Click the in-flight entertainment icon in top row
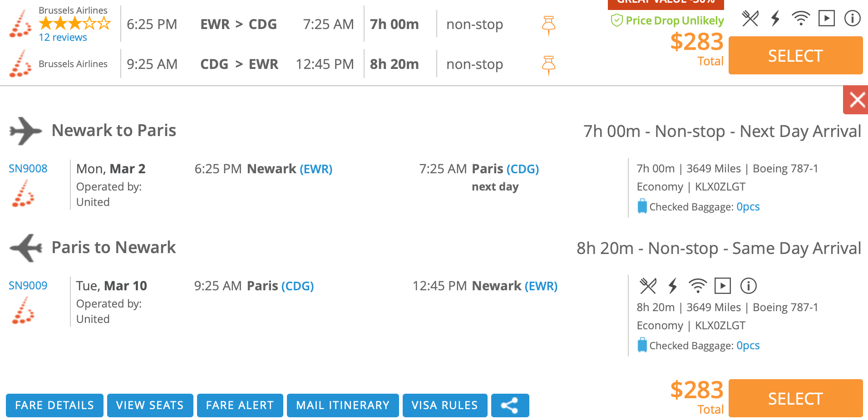The width and height of the screenshot is (868, 420). 826,19
